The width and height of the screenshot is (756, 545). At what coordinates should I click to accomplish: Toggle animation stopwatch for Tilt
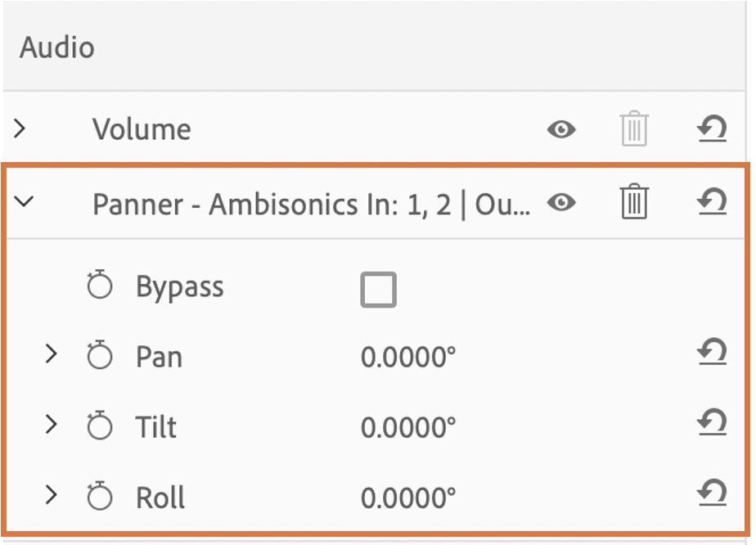click(x=100, y=426)
